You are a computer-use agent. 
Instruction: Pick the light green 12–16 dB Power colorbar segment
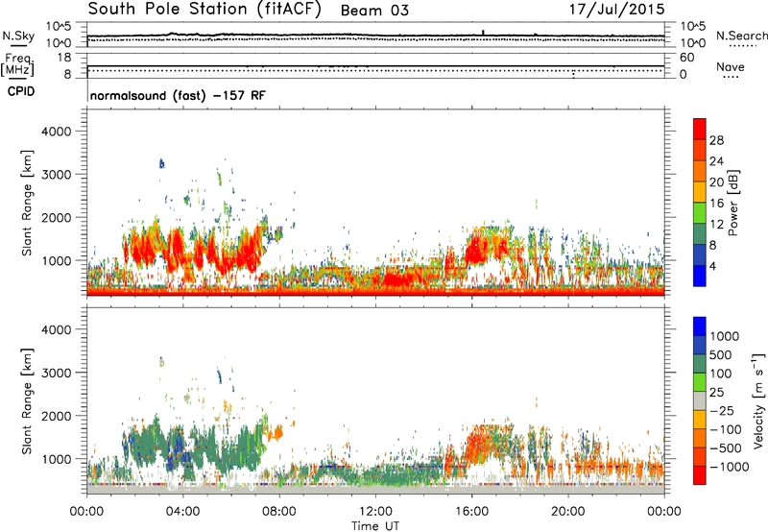(700, 213)
